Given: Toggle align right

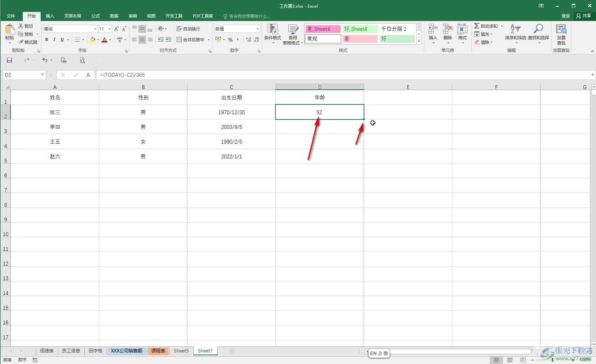Looking at the screenshot, I should coord(150,40).
